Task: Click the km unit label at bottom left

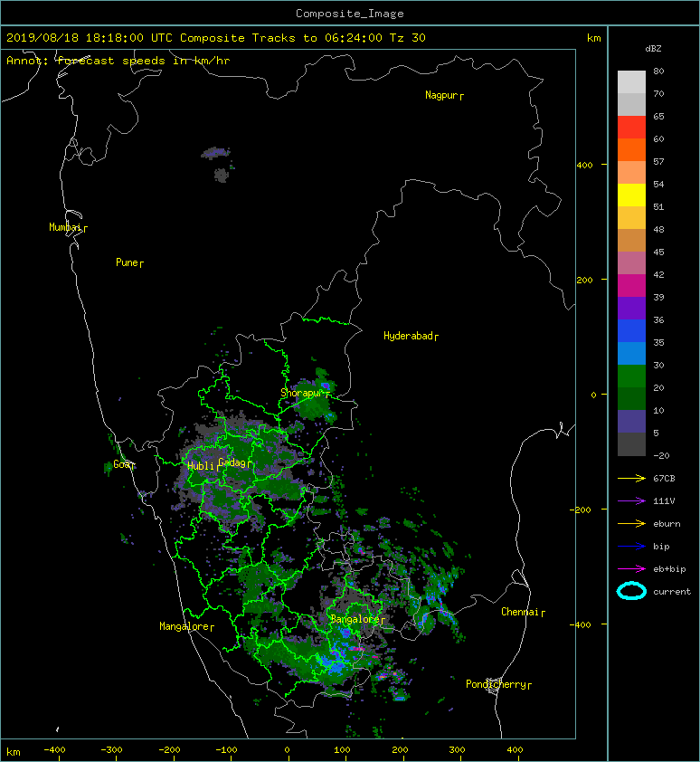Action: click(x=14, y=752)
